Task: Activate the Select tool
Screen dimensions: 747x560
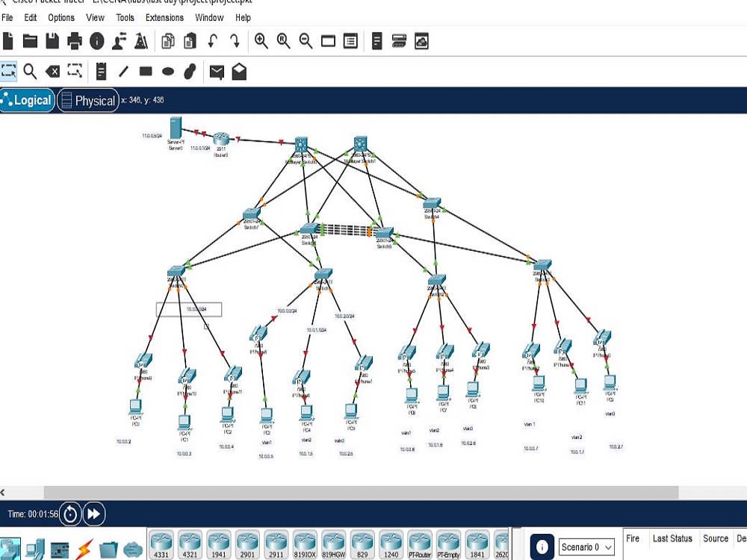Action: [8, 72]
